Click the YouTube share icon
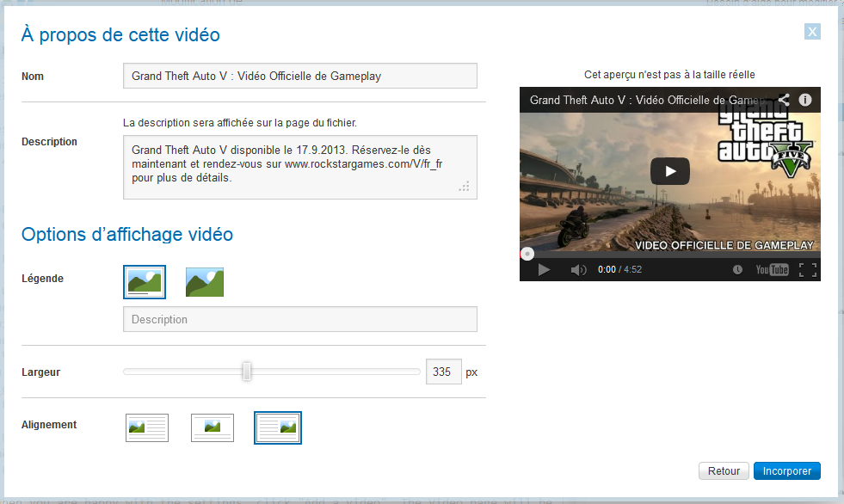This screenshot has height=504, width=844. [x=784, y=100]
